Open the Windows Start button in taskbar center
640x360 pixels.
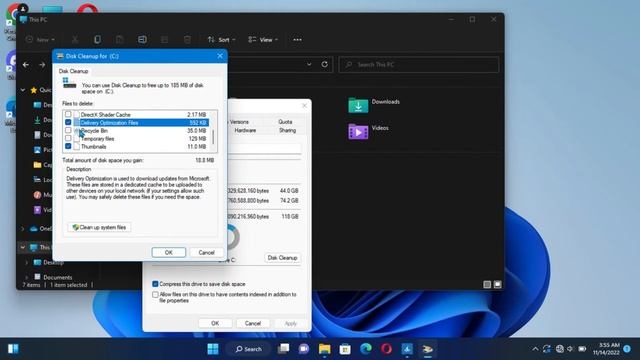pos(213,349)
